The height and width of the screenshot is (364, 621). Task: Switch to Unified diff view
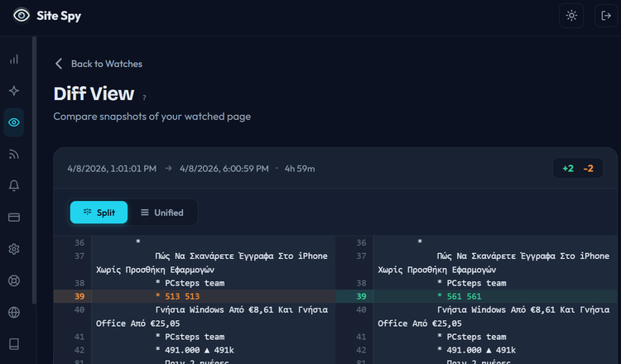click(x=162, y=213)
